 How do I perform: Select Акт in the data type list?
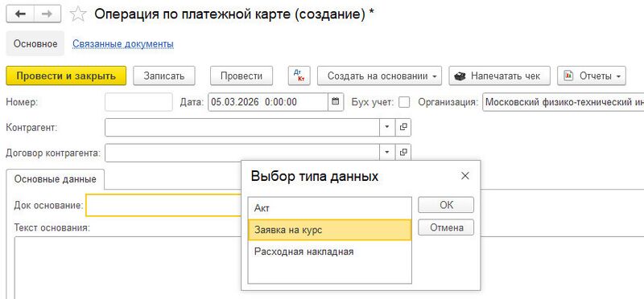330,208
